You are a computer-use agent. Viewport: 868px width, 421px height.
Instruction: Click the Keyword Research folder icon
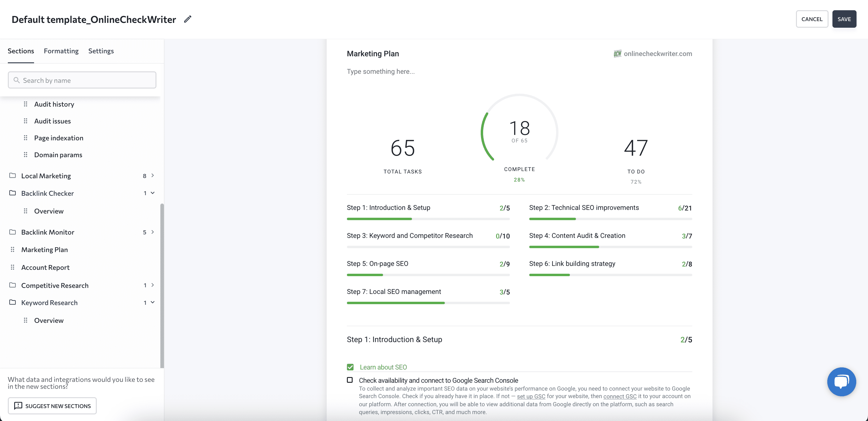tap(12, 302)
